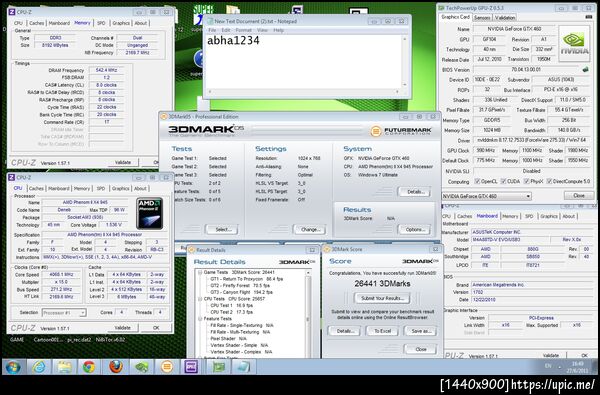Switch to Sensors tab in GPU-Z
600x395 pixels.
(x=482, y=18)
